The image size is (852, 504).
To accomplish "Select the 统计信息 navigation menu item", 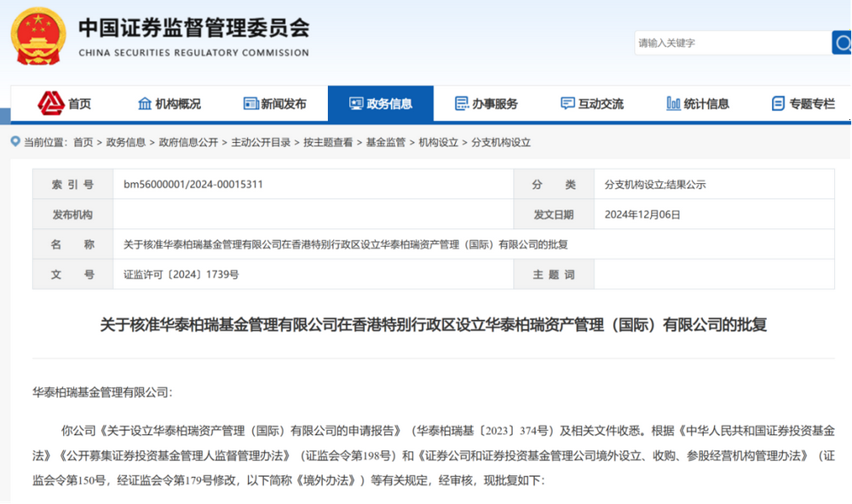I will [x=706, y=104].
